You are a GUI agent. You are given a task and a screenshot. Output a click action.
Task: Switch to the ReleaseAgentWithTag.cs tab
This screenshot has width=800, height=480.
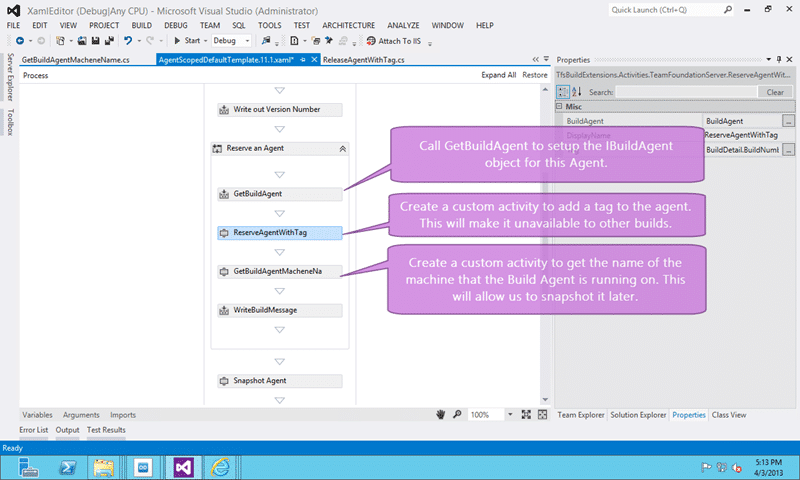(364, 60)
